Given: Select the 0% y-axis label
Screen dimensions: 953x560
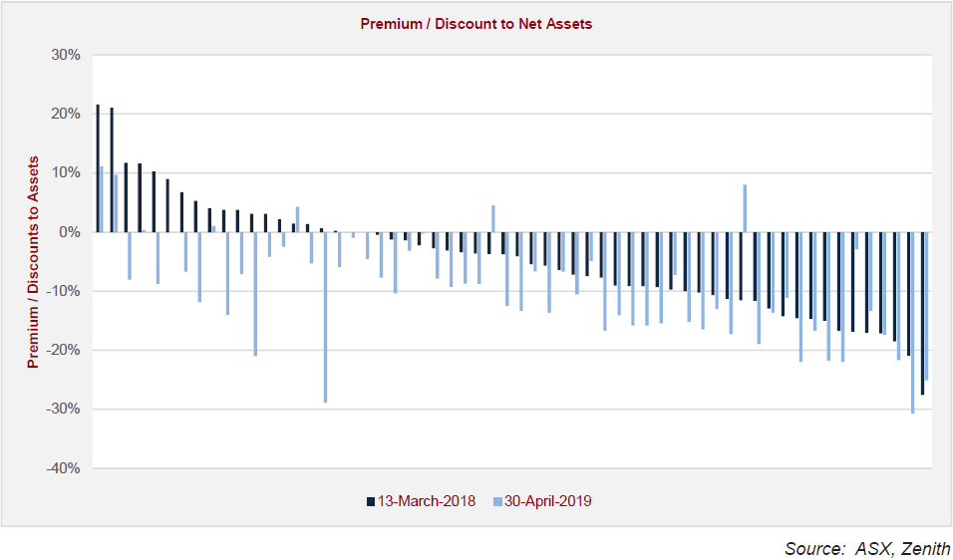Looking at the screenshot, I should 70,232.
